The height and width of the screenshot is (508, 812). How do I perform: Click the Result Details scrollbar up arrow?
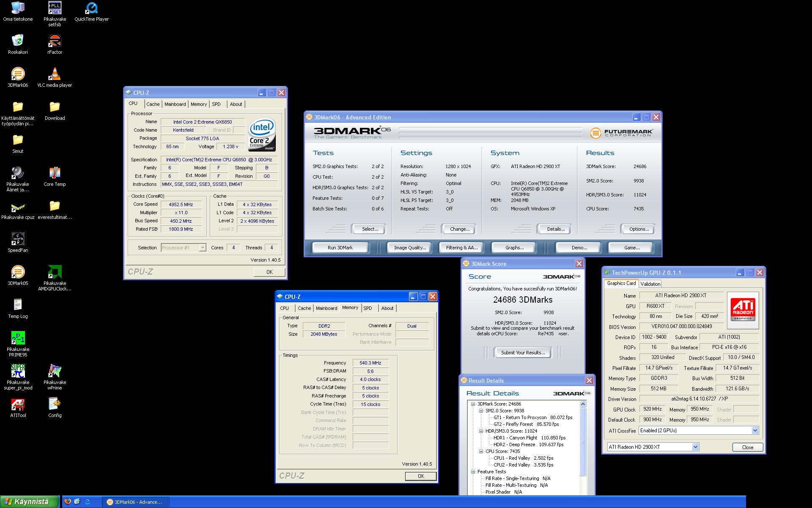tap(583, 404)
